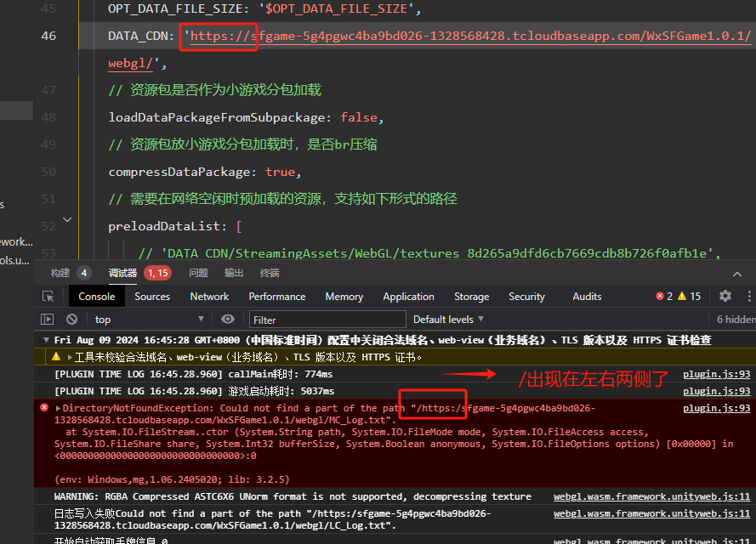Image resolution: width=756 pixels, height=544 pixels.
Task: Select the inspect element picker icon
Action: (48, 297)
